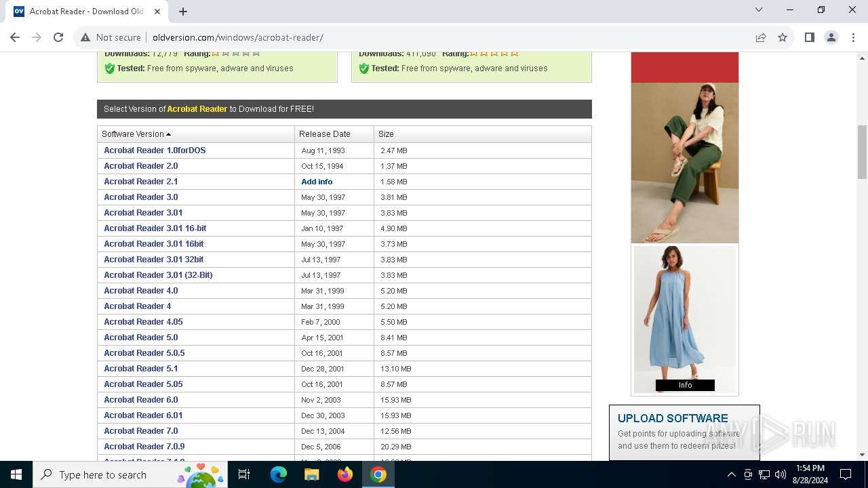Screen dimensions: 868x488
Task: Open the Windows Start menu
Action: 16,474
